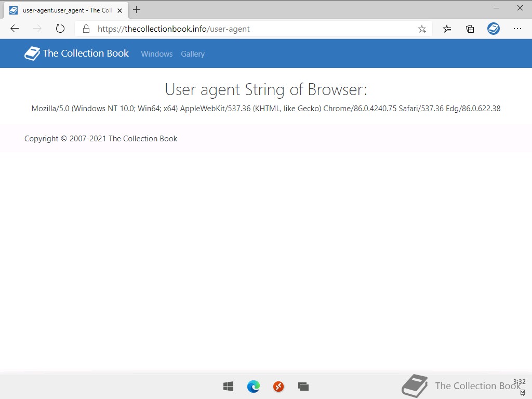Open Task View on the taskbar
The image size is (532, 399).
pos(303,386)
